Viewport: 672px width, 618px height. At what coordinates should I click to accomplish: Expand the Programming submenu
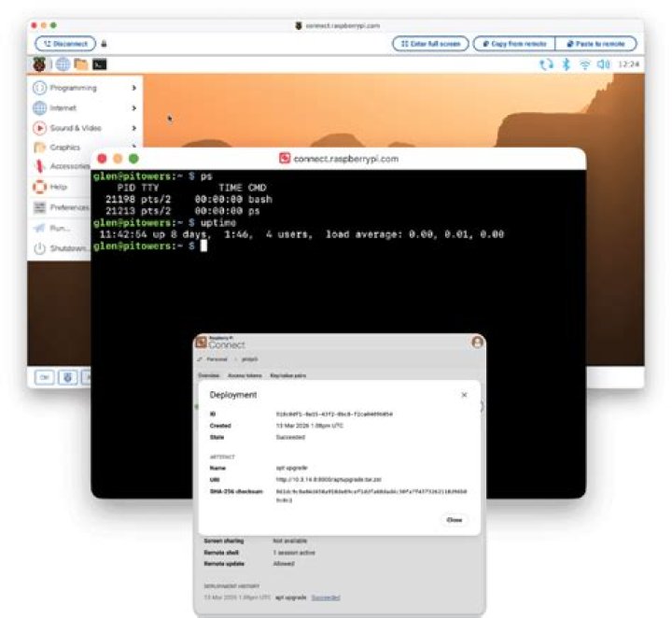click(x=85, y=88)
